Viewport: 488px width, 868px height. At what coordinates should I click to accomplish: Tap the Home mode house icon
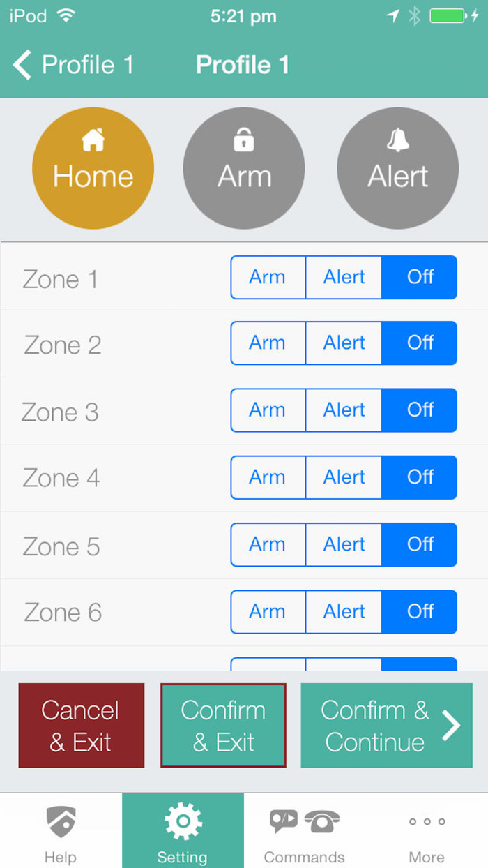coord(93,141)
